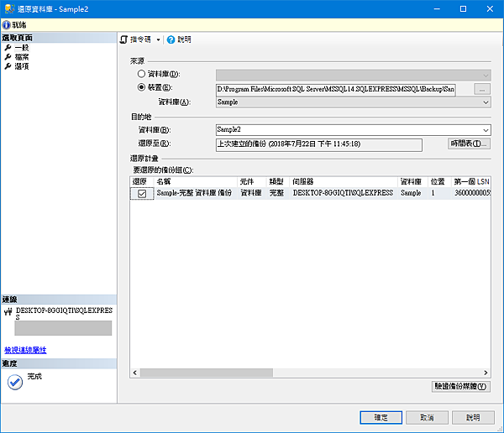The height and width of the screenshot is (433, 504).
Task: Click the script (指令碼) toolbar icon
Action: (123, 39)
